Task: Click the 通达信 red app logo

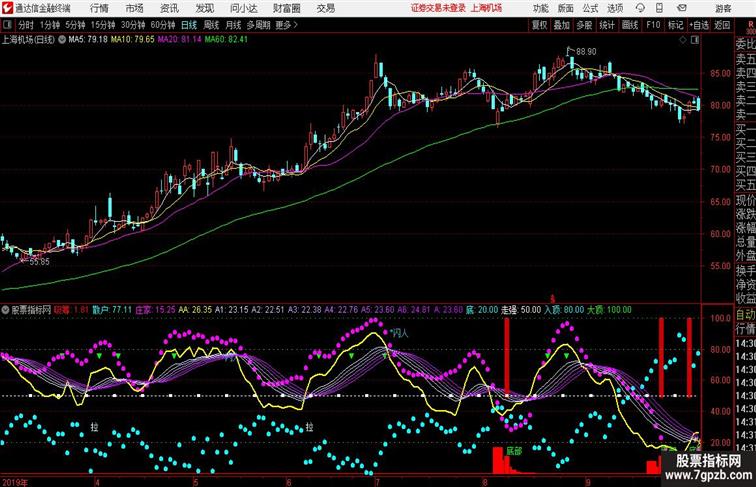Action: (7, 8)
